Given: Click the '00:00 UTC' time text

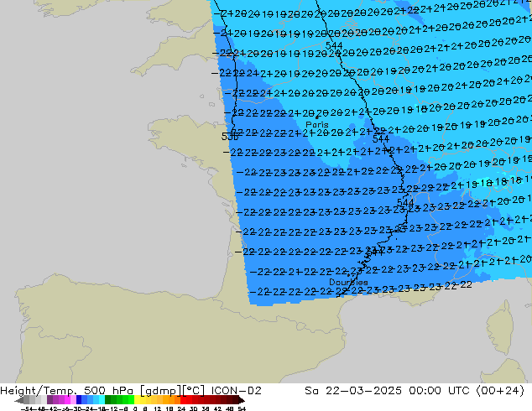Looking at the screenshot, I should pyautogui.click(x=439, y=391).
